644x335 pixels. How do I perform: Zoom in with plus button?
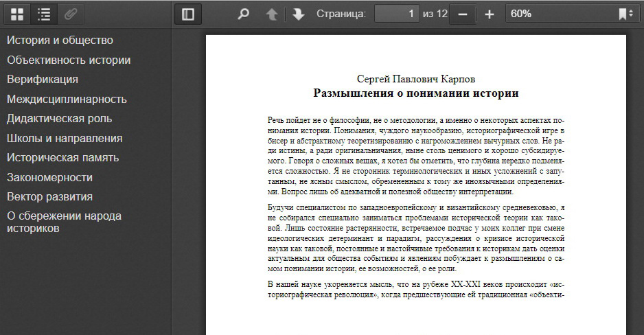coord(489,14)
